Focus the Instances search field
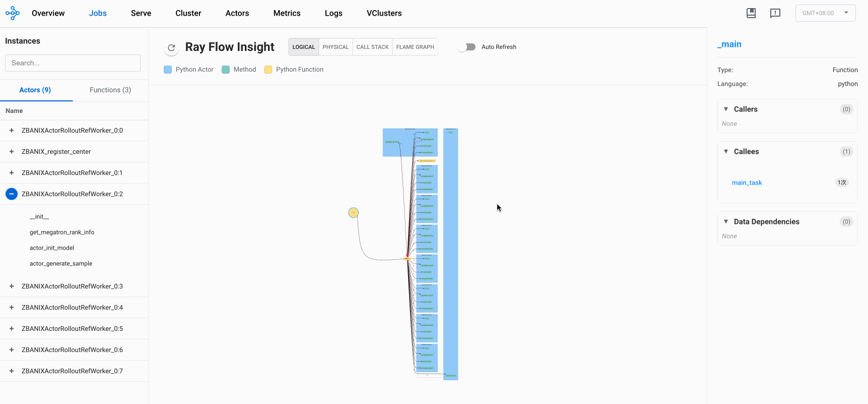868x404 pixels. (73, 63)
